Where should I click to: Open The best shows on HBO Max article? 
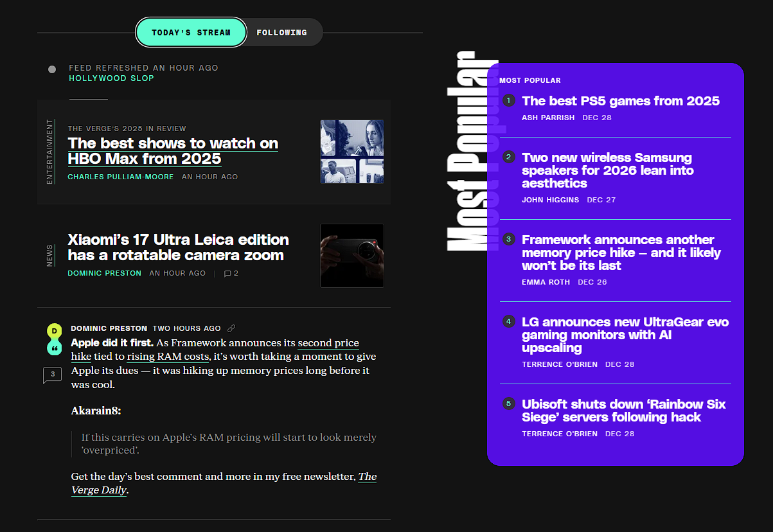(x=173, y=151)
